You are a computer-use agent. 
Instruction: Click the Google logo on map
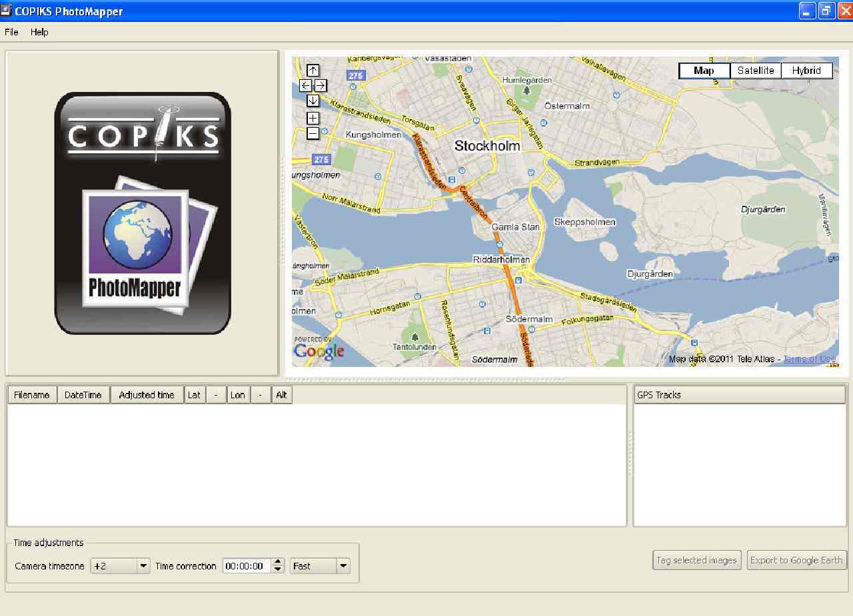[x=319, y=351]
